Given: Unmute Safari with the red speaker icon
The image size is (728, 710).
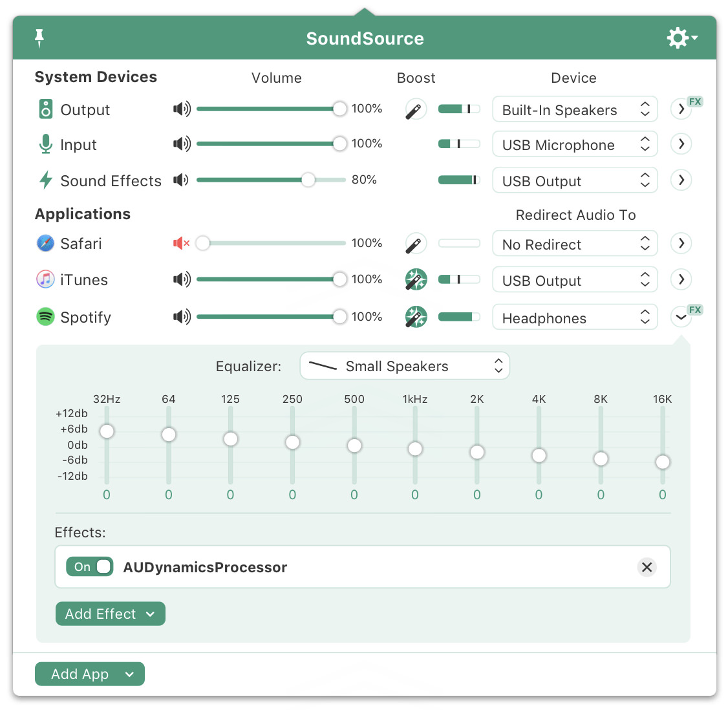Looking at the screenshot, I should 182,243.
